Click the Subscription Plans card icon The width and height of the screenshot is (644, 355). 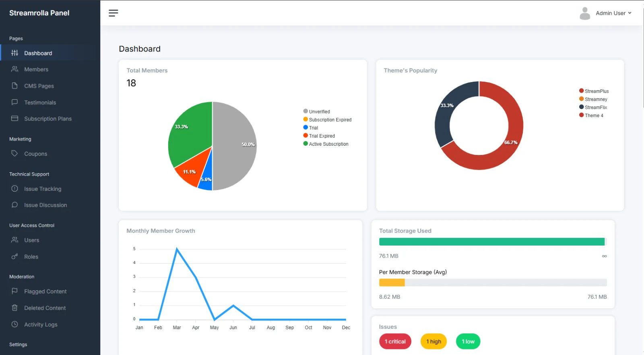(15, 118)
